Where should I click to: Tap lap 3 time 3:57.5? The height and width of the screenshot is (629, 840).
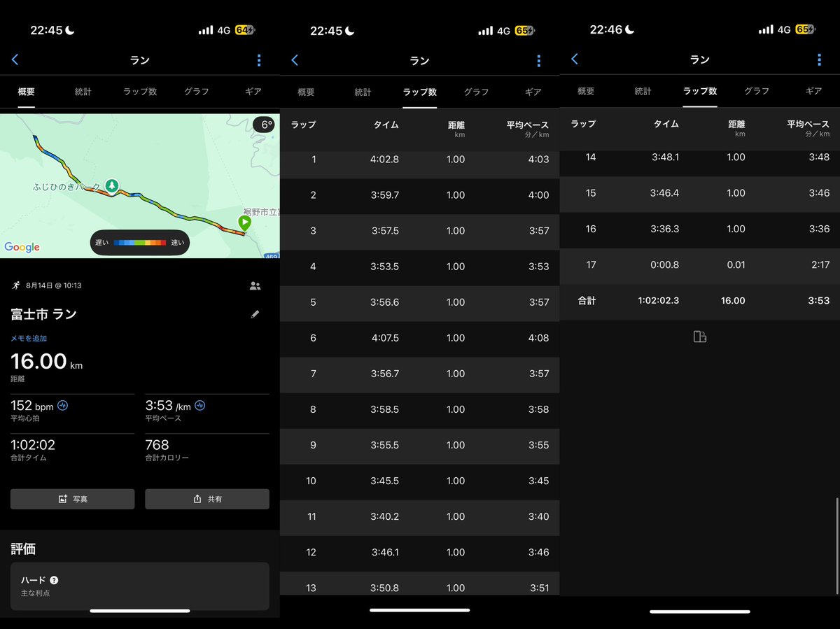click(385, 230)
